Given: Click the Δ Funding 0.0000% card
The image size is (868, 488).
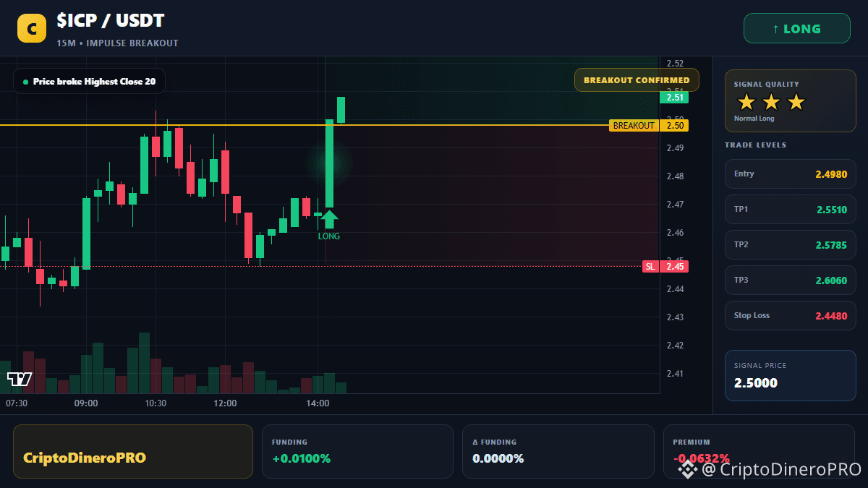Looking at the screenshot, I should (x=558, y=451).
